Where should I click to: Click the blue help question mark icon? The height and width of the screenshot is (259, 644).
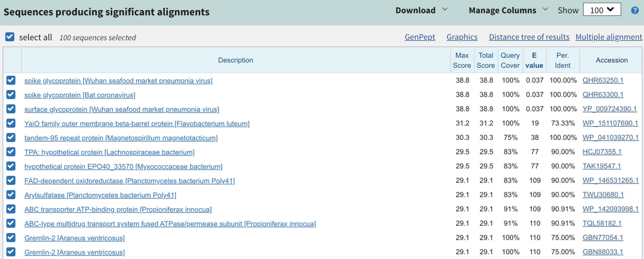pyautogui.click(x=634, y=11)
